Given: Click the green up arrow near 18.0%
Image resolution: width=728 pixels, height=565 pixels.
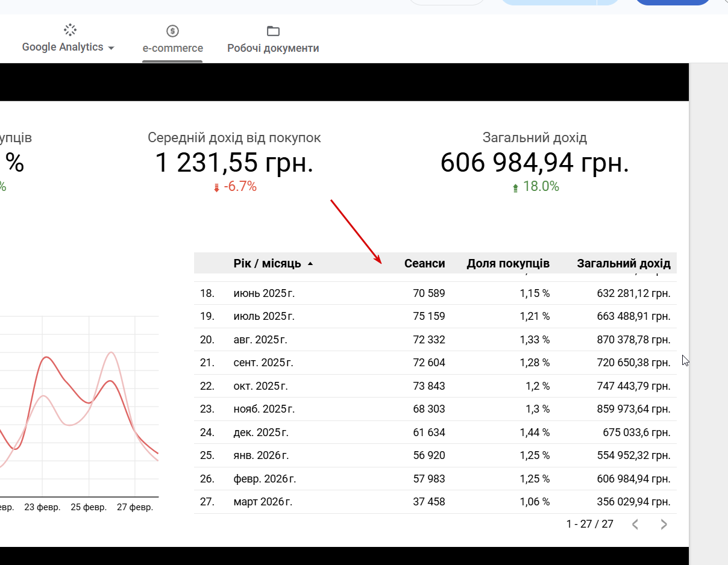Looking at the screenshot, I should (515, 188).
